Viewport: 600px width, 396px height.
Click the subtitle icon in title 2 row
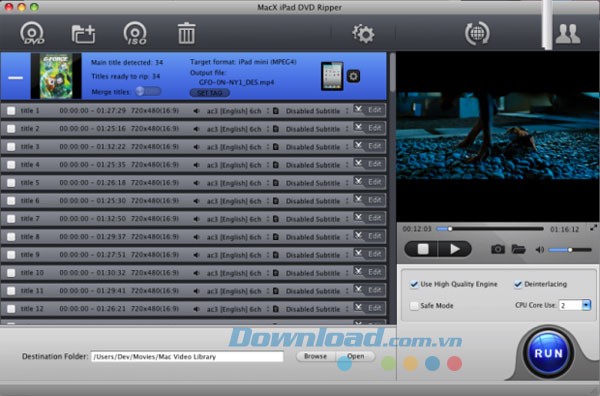tap(276, 129)
